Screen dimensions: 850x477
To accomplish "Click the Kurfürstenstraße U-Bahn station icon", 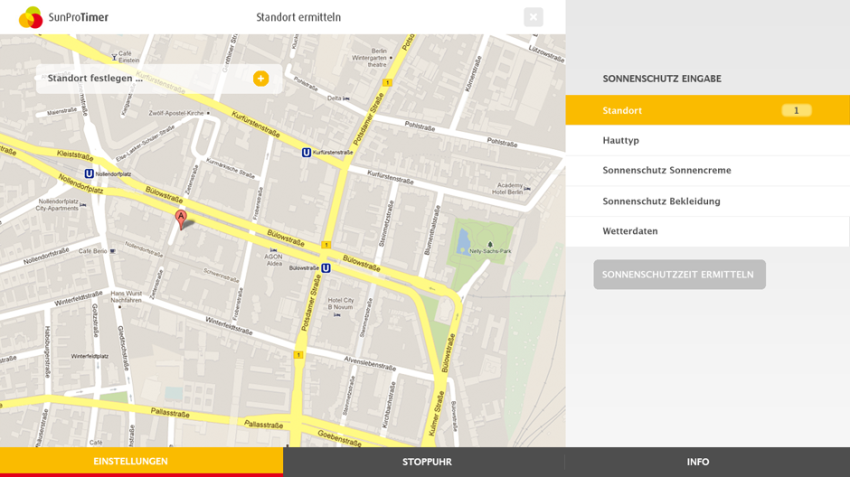I will [x=306, y=152].
